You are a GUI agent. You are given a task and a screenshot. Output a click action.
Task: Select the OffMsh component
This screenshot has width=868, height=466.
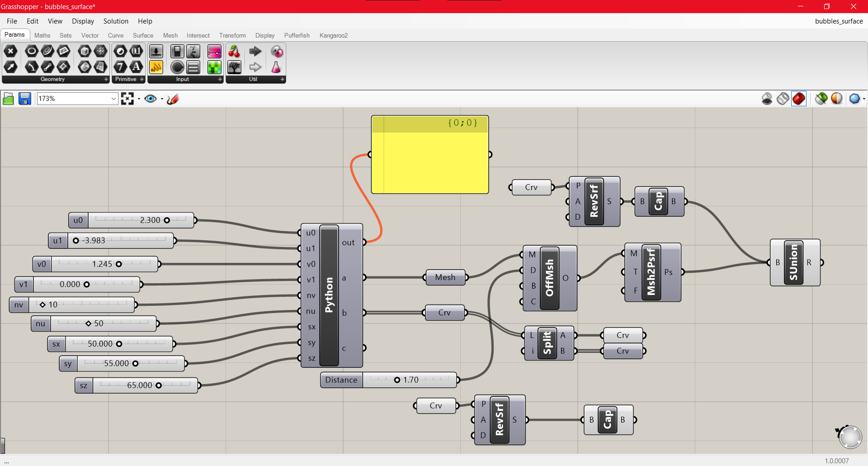pos(550,278)
